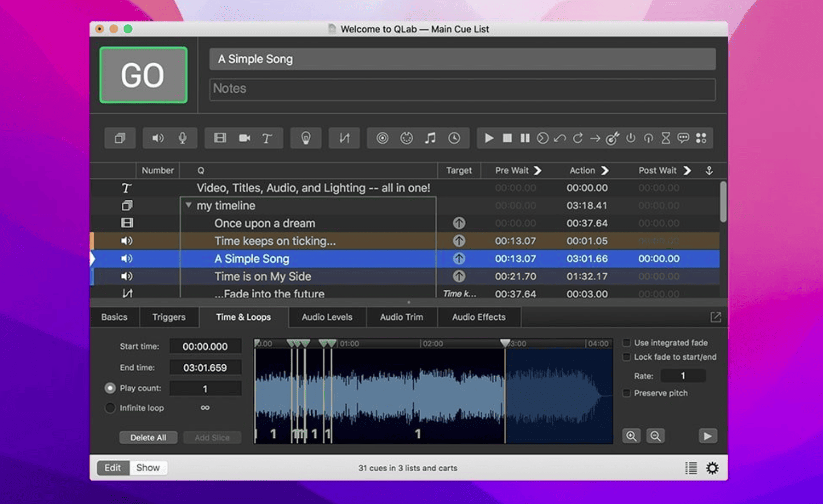Click the end-time marker on the waveform ruler
823x504 pixels.
pyautogui.click(x=505, y=343)
